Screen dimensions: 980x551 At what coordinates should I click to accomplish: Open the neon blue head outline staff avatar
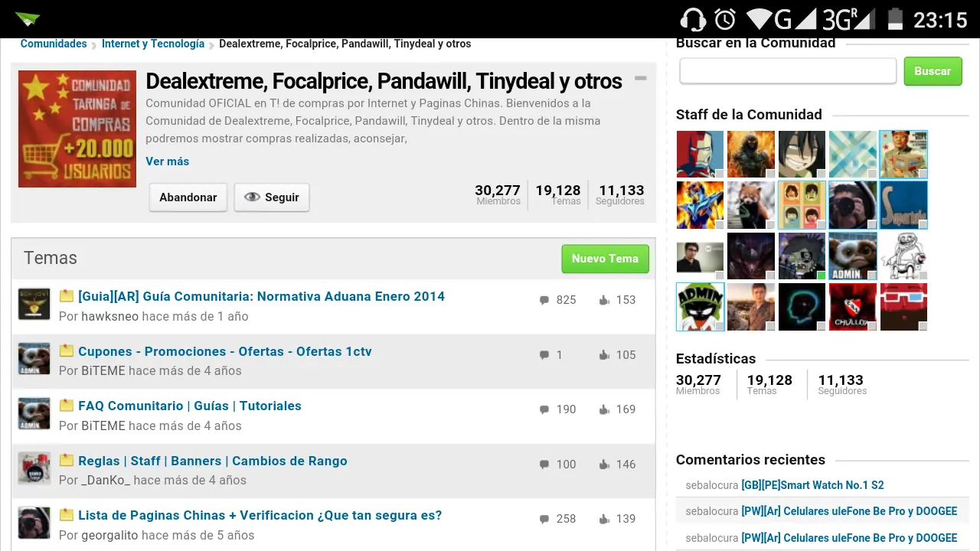(802, 307)
